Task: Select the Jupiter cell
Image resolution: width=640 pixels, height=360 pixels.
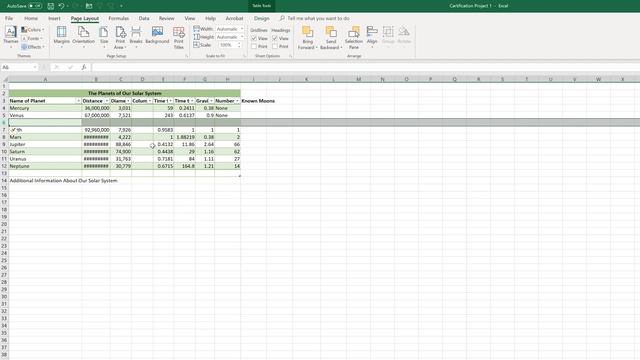Action: (x=45, y=144)
